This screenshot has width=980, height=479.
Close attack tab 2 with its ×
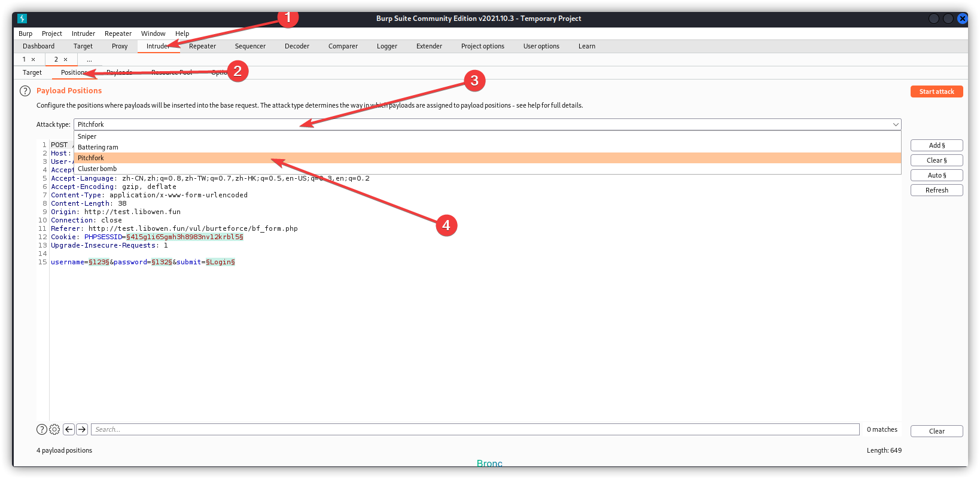(x=66, y=60)
